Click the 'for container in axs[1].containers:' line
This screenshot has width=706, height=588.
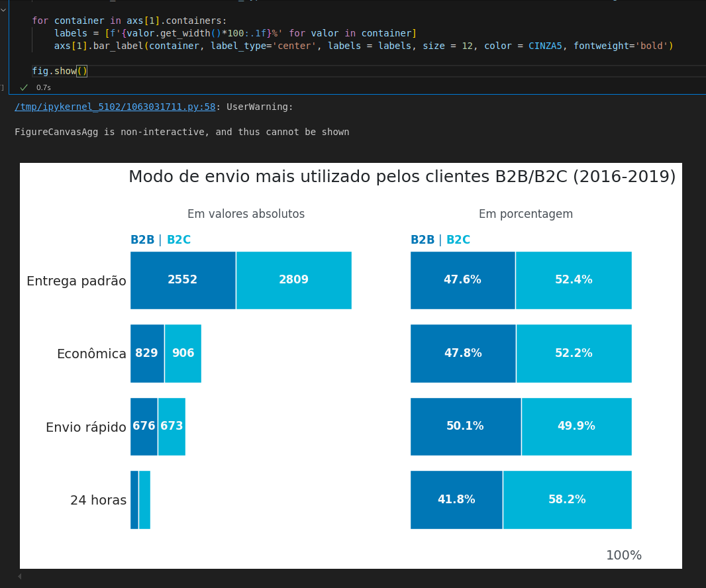[x=129, y=21]
